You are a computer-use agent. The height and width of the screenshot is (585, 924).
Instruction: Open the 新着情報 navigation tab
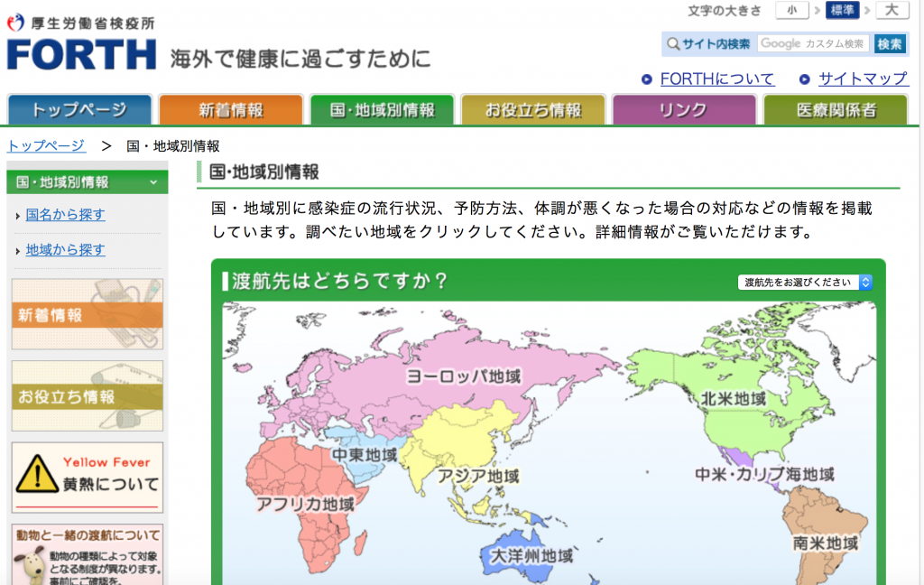[231, 110]
